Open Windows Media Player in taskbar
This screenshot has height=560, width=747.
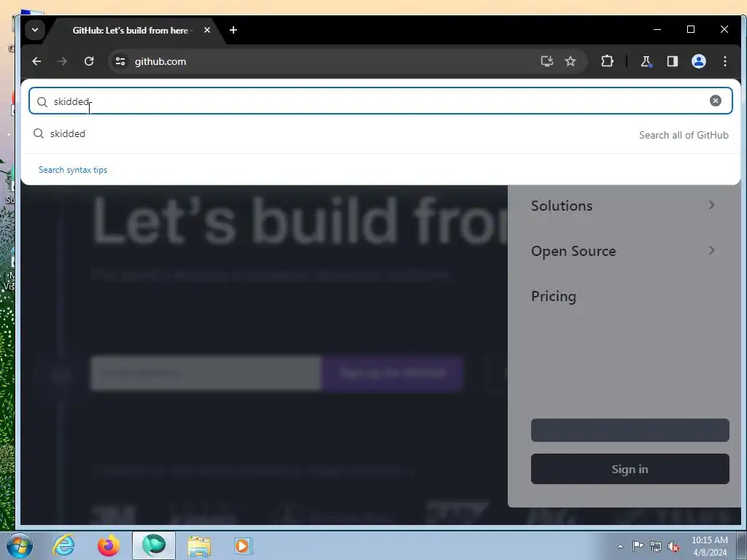pos(243,545)
